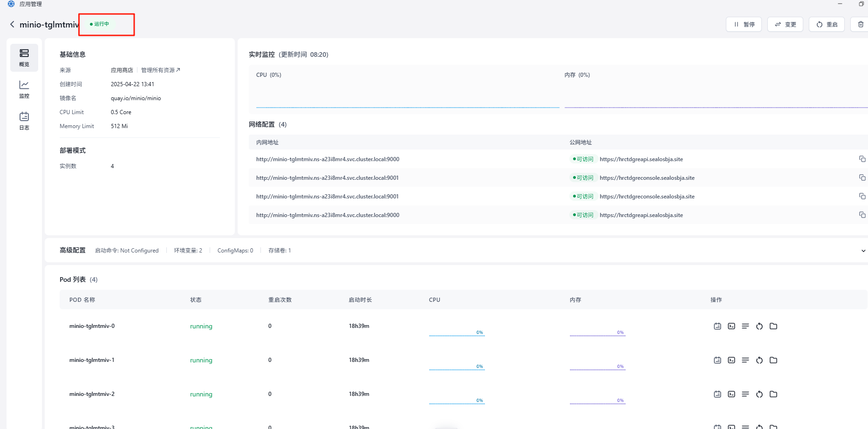
Task: Click the POD 名称 column header
Action: tap(82, 300)
